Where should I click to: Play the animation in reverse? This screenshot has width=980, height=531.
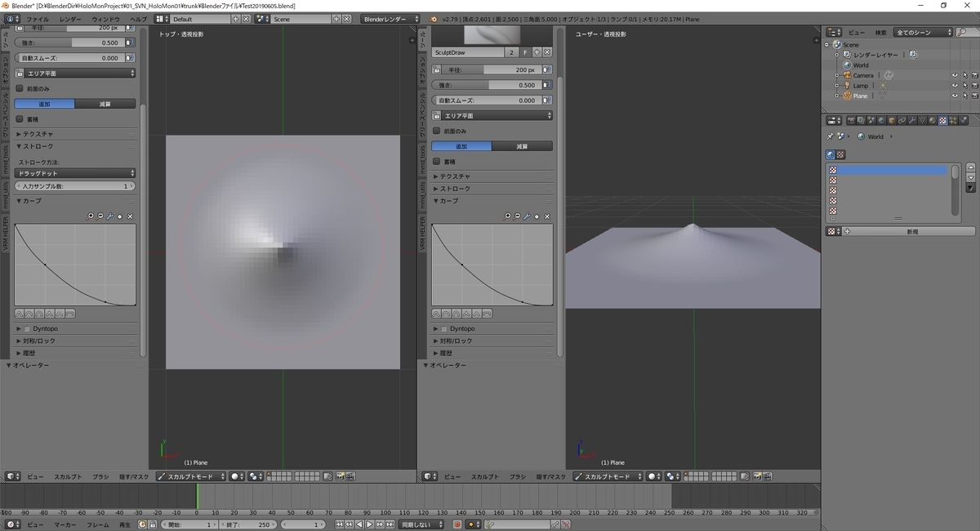359,524
